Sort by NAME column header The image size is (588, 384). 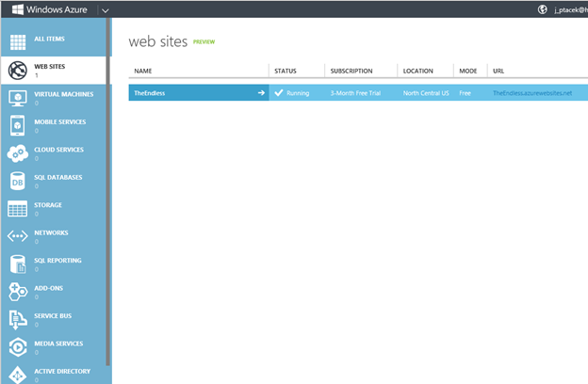143,71
